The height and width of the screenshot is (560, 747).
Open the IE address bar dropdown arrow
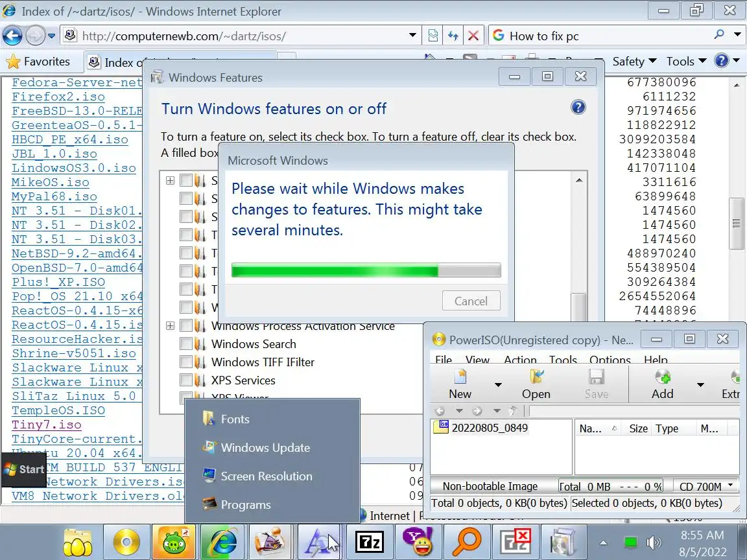point(412,35)
